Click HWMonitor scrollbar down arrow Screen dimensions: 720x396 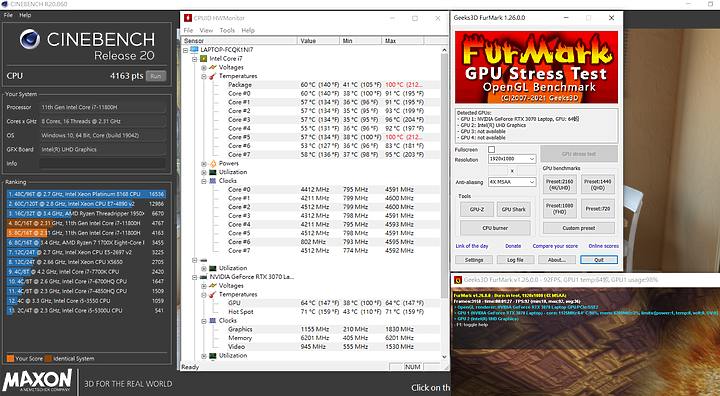coord(444,356)
